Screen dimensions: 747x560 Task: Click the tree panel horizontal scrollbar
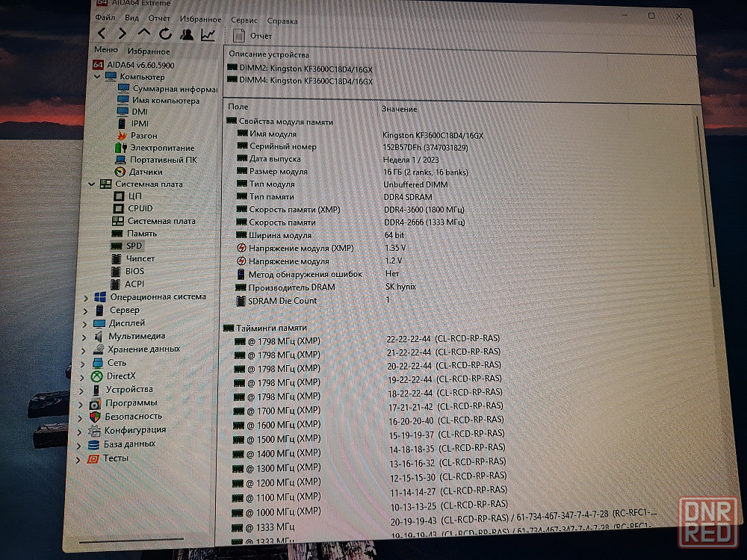[131, 541]
